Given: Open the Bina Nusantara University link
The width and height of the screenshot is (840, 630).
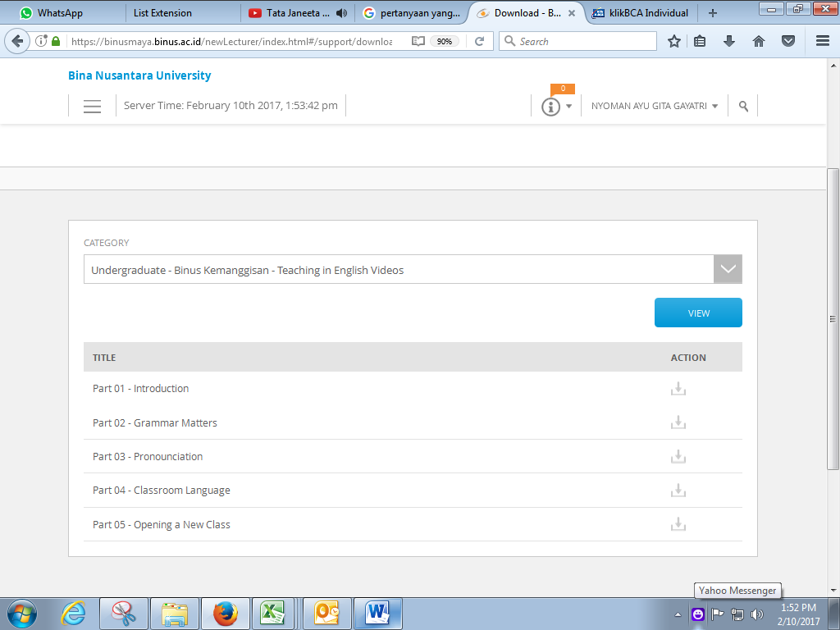Looking at the screenshot, I should pos(139,75).
